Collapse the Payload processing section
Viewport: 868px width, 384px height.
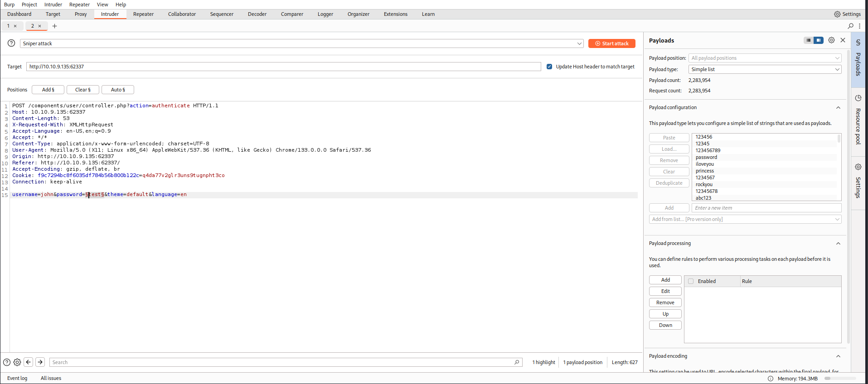click(838, 244)
